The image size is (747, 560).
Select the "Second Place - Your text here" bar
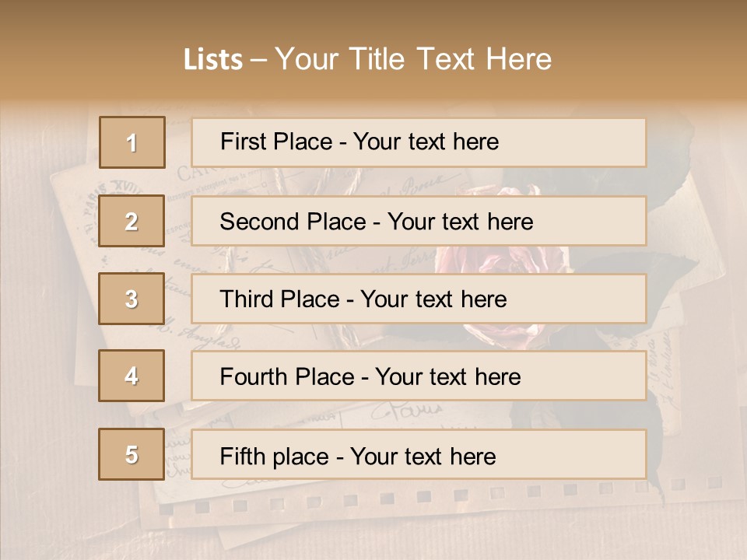[419, 221]
